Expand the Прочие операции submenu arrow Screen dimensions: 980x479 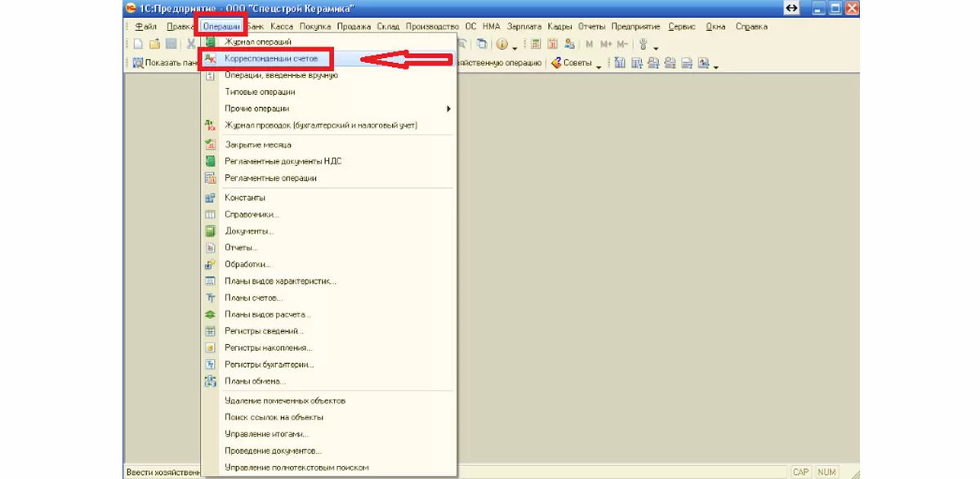coord(448,109)
